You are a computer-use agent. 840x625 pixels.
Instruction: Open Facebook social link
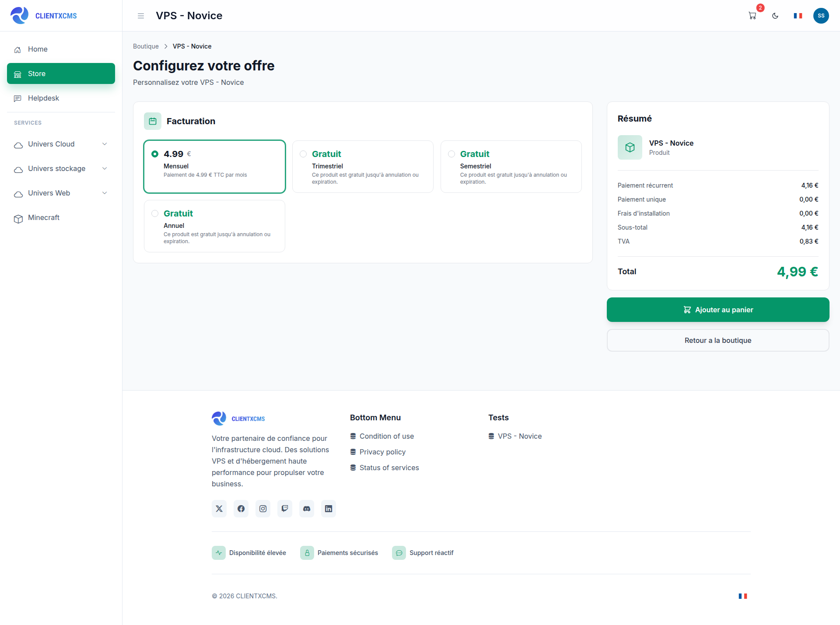(x=241, y=509)
